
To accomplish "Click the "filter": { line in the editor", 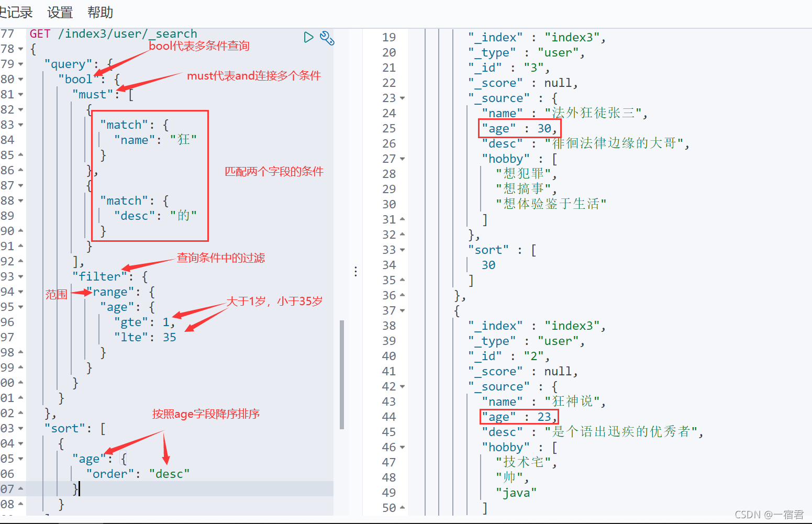I will (x=110, y=276).
